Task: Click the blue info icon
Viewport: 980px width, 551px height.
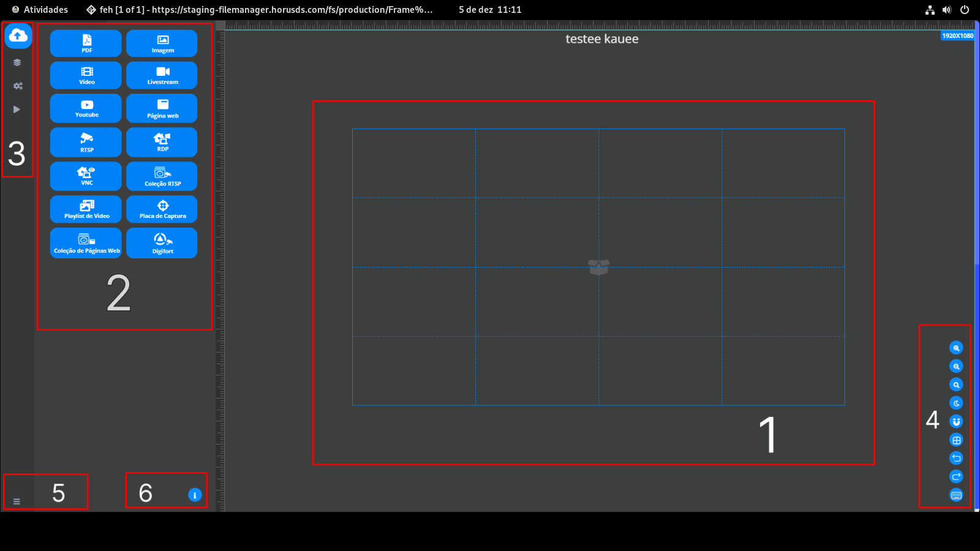Action: [x=195, y=495]
